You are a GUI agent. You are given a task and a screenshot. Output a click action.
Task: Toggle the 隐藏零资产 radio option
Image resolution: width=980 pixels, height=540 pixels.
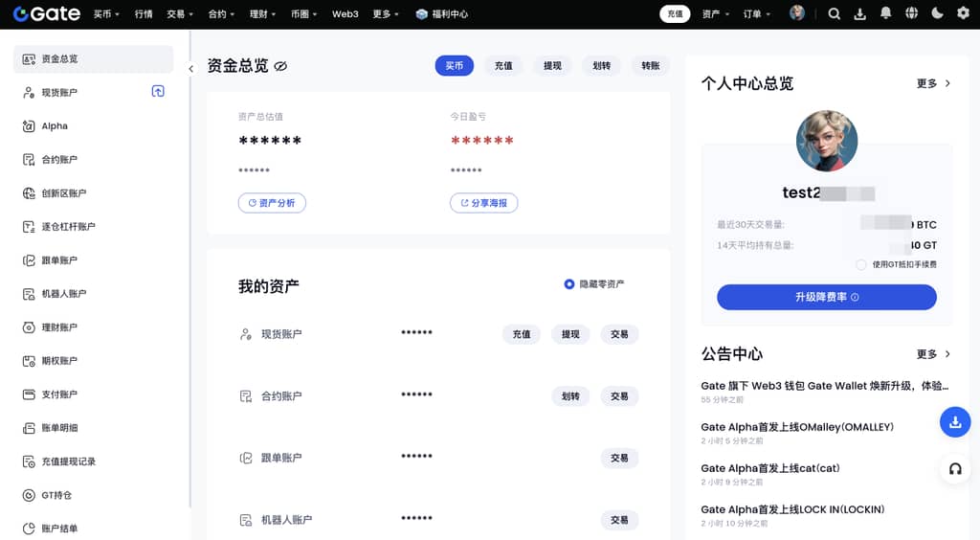(569, 284)
